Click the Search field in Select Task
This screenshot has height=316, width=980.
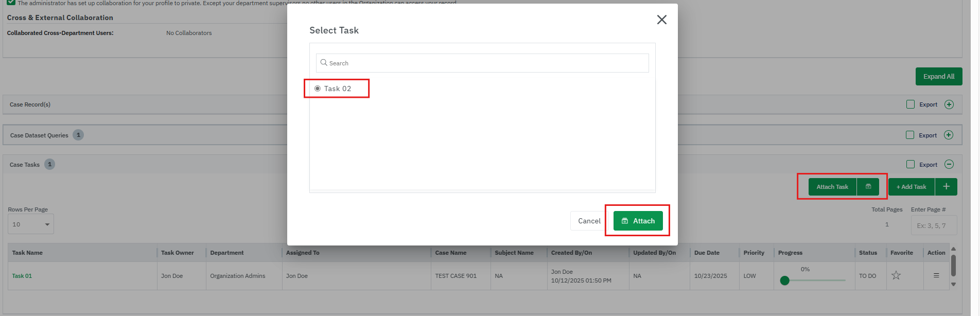482,63
